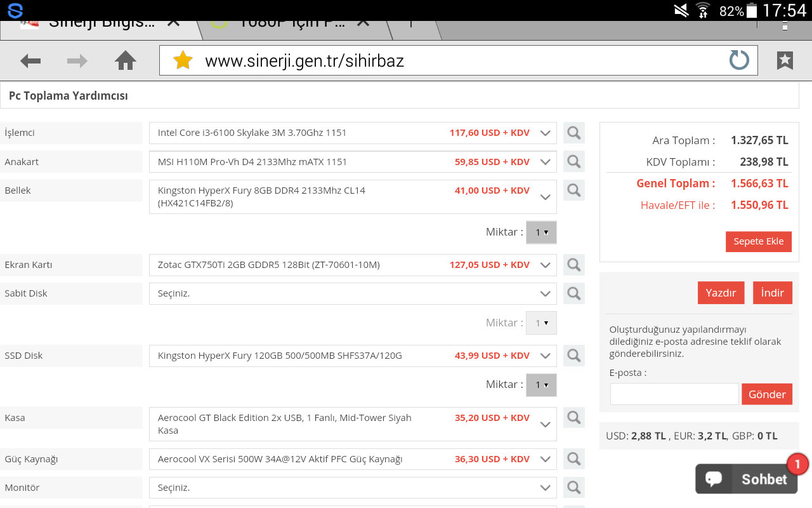This screenshot has width=812, height=508.
Task: Click the İşlemci row label
Action: (20, 133)
